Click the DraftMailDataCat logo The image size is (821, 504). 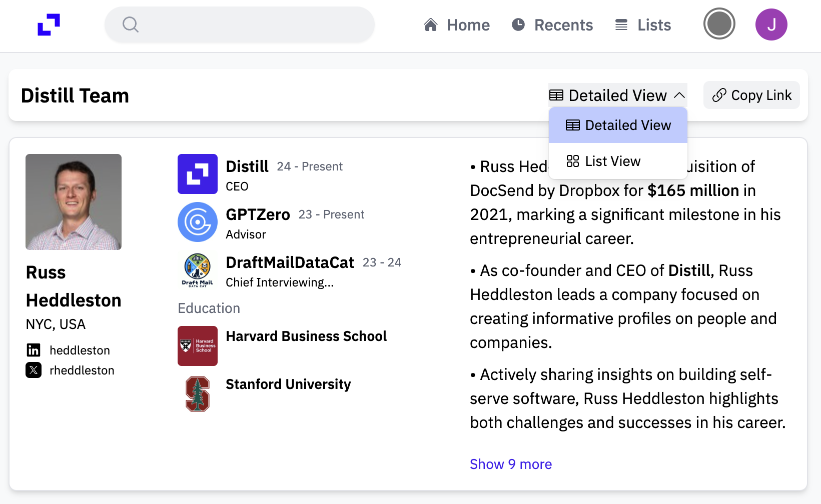tap(198, 270)
